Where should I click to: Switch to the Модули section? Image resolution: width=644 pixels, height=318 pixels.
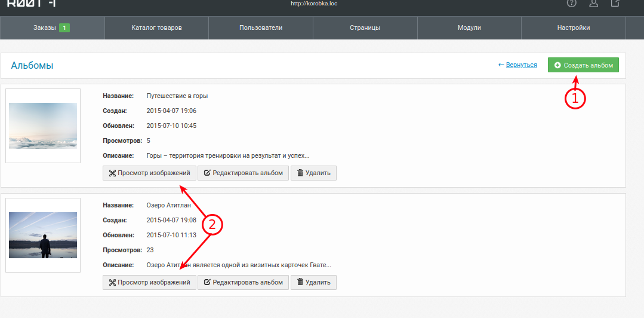pos(469,28)
